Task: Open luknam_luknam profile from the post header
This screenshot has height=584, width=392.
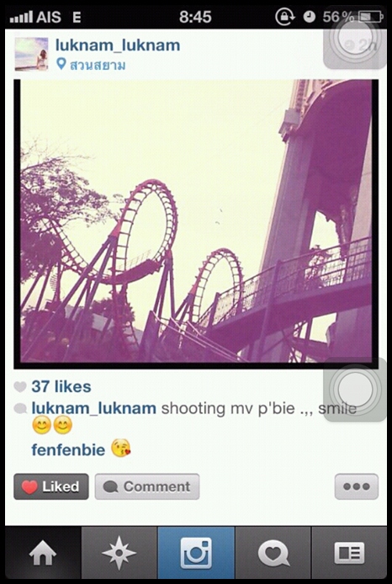Action: click(x=118, y=45)
